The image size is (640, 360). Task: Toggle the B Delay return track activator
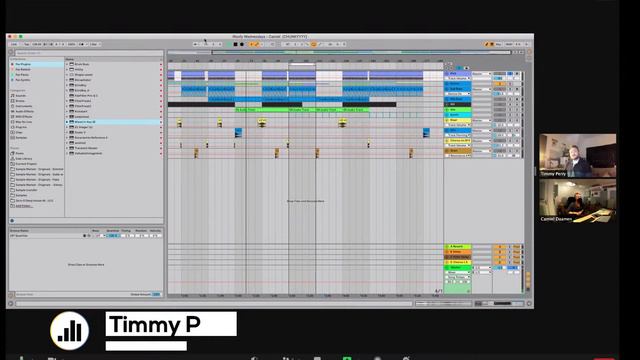pos(499,252)
